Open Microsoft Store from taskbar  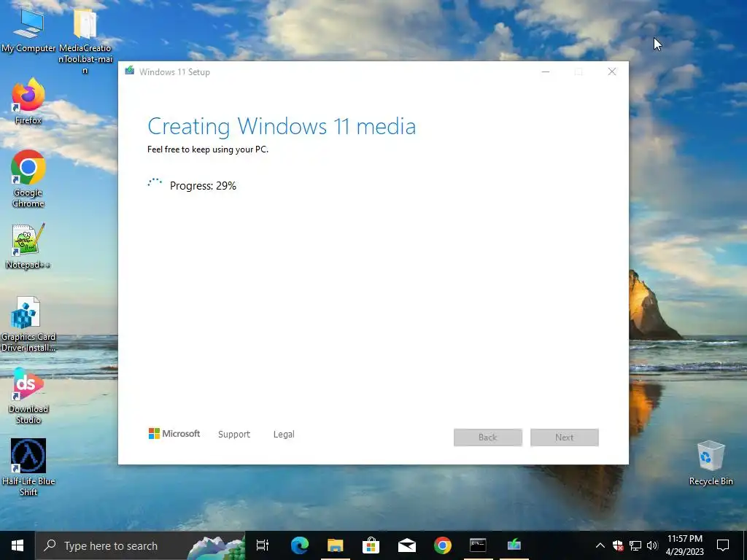point(371,545)
